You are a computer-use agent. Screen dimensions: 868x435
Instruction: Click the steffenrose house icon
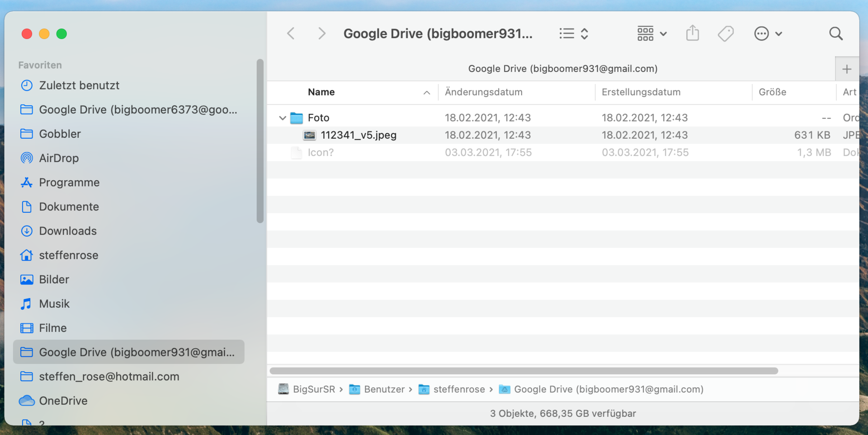click(x=27, y=255)
